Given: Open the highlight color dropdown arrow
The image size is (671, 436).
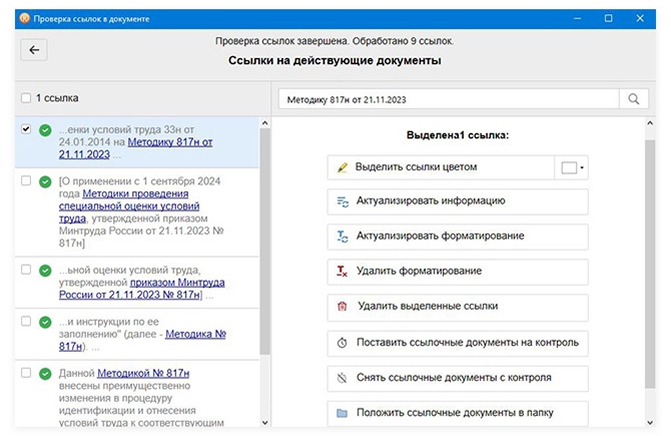Looking at the screenshot, I should click(x=583, y=168).
